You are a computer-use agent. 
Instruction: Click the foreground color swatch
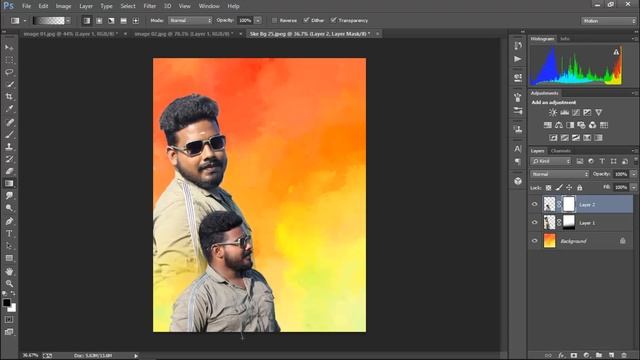pyautogui.click(x=7, y=303)
